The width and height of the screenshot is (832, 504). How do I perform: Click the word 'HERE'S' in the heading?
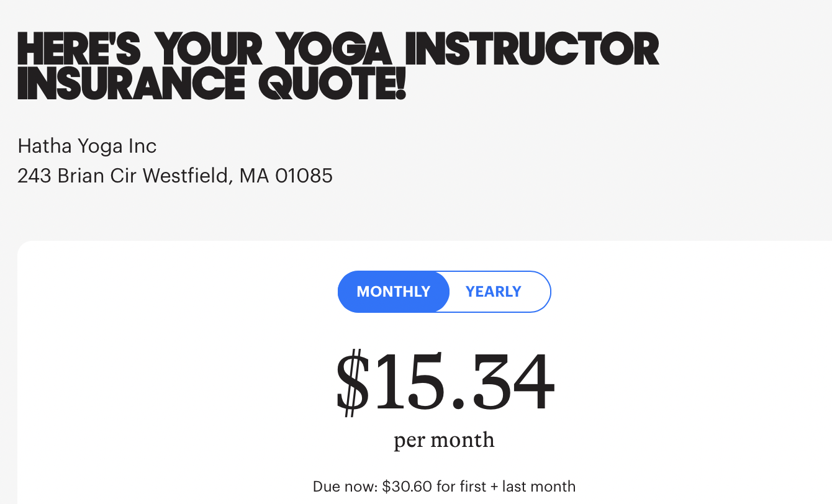[x=80, y=48]
